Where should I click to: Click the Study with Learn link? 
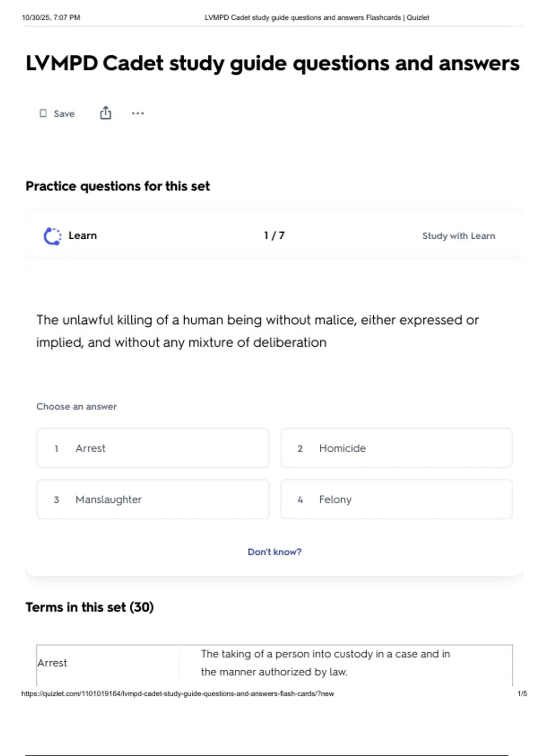(458, 236)
